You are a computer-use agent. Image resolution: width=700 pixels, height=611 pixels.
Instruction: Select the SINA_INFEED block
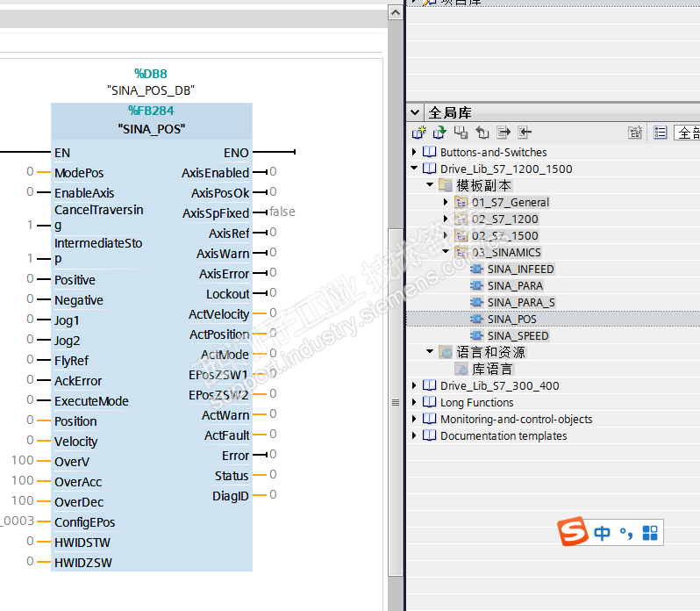pos(520,269)
